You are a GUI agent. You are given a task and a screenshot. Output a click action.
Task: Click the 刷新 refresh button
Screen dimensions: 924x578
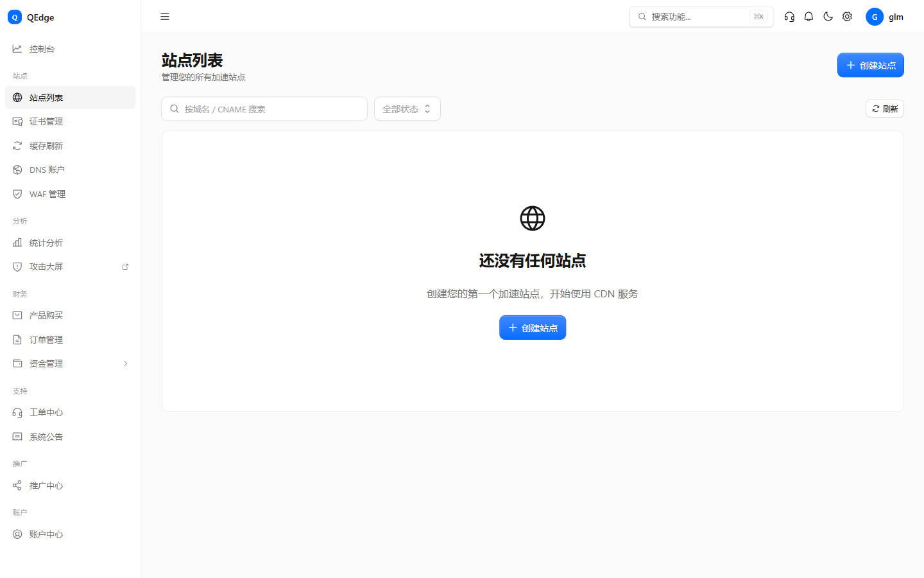tap(884, 109)
